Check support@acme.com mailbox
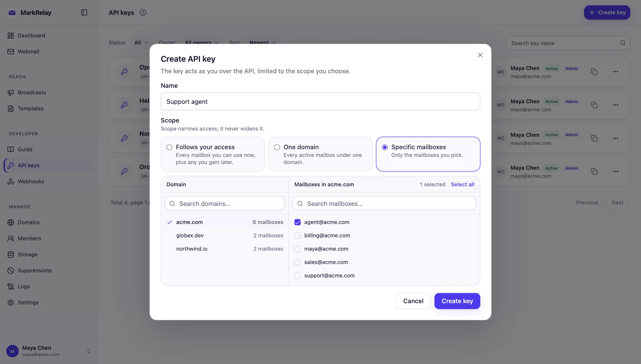 point(297,276)
